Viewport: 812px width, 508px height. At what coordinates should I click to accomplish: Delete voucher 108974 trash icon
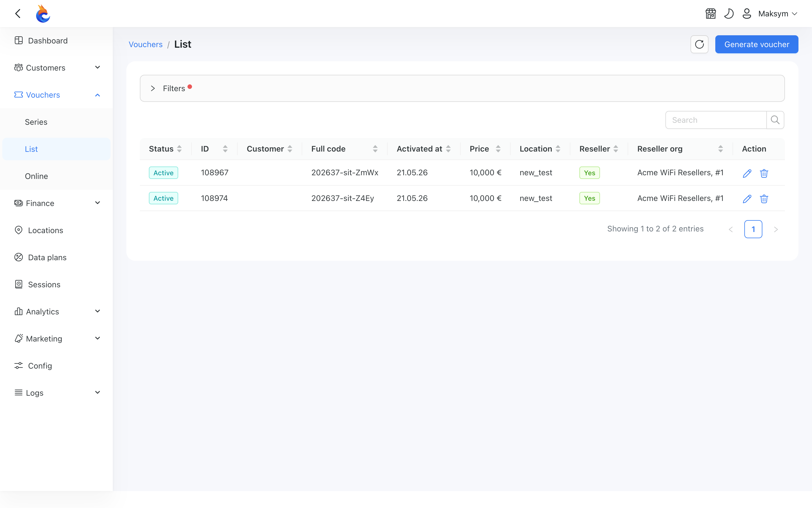[x=764, y=199]
